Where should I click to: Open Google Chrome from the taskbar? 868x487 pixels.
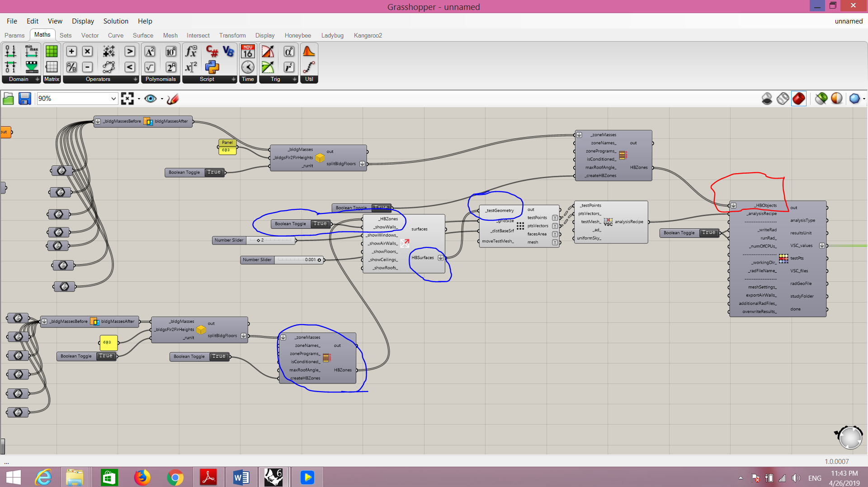[175, 477]
